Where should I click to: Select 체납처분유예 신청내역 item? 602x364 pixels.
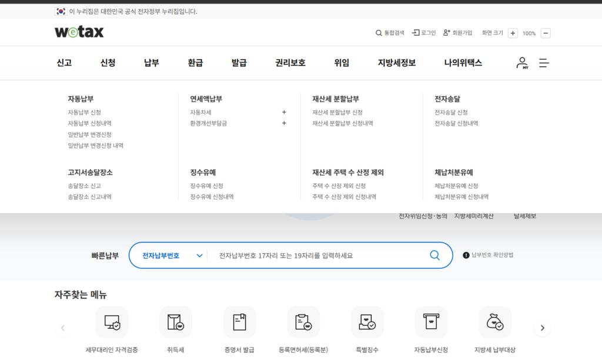tap(461, 197)
